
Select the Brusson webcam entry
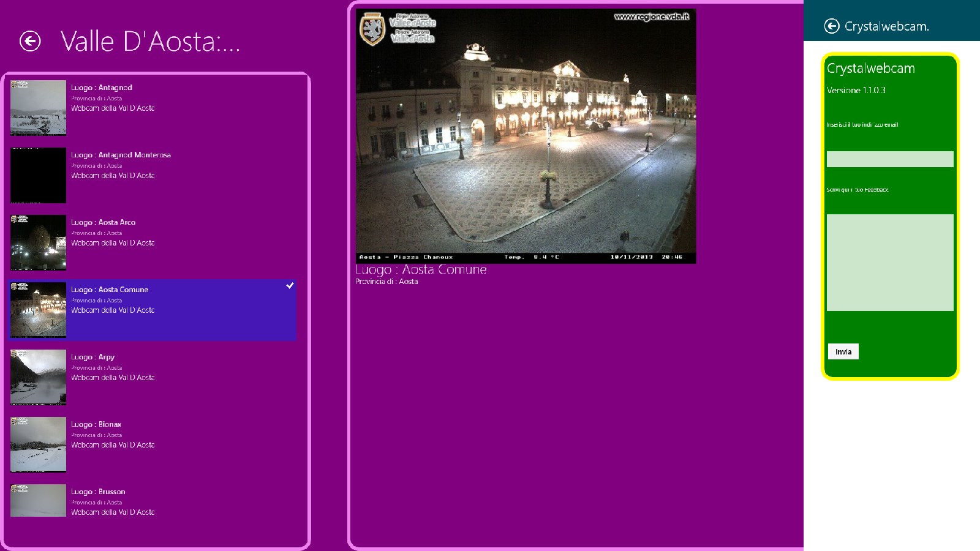click(153, 501)
